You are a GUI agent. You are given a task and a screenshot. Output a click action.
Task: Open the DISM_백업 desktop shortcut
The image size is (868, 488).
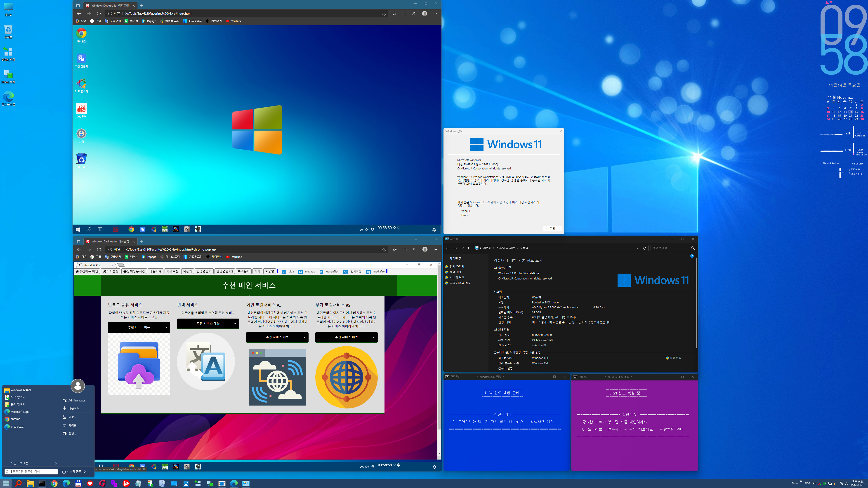coord(8,54)
